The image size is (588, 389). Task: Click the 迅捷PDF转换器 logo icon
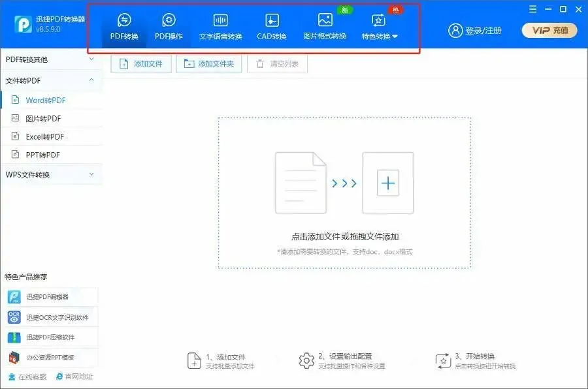click(24, 24)
